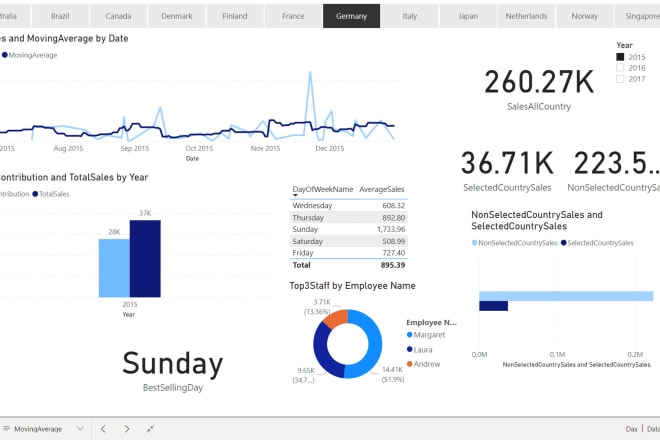Click the sort arrow under DayOfWeekName
The height and width of the screenshot is (440, 660).
[295, 195]
